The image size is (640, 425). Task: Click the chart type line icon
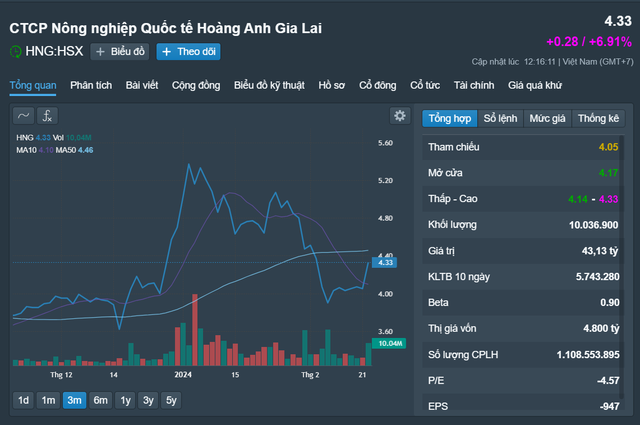[24, 115]
